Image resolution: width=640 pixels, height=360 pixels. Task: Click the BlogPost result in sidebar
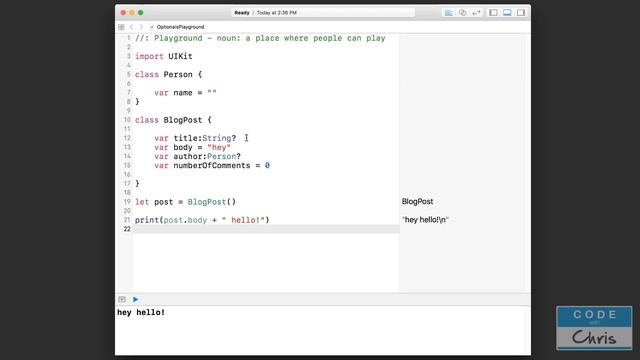coord(417,202)
